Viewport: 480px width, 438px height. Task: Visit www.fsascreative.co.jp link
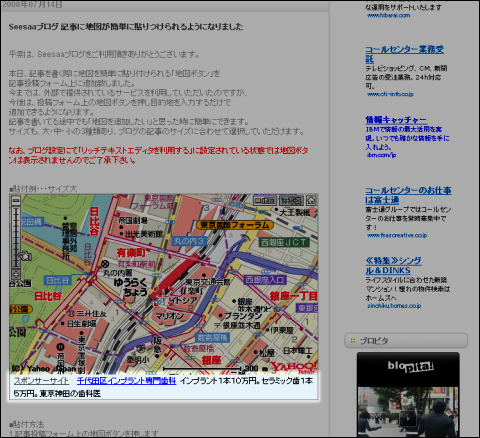(x=397, y=235)
